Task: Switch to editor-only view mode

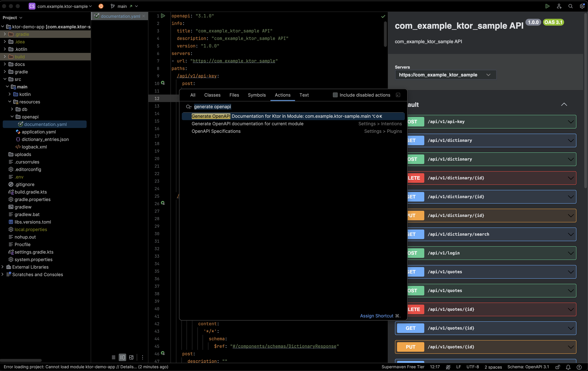Action: click(113, 357)
